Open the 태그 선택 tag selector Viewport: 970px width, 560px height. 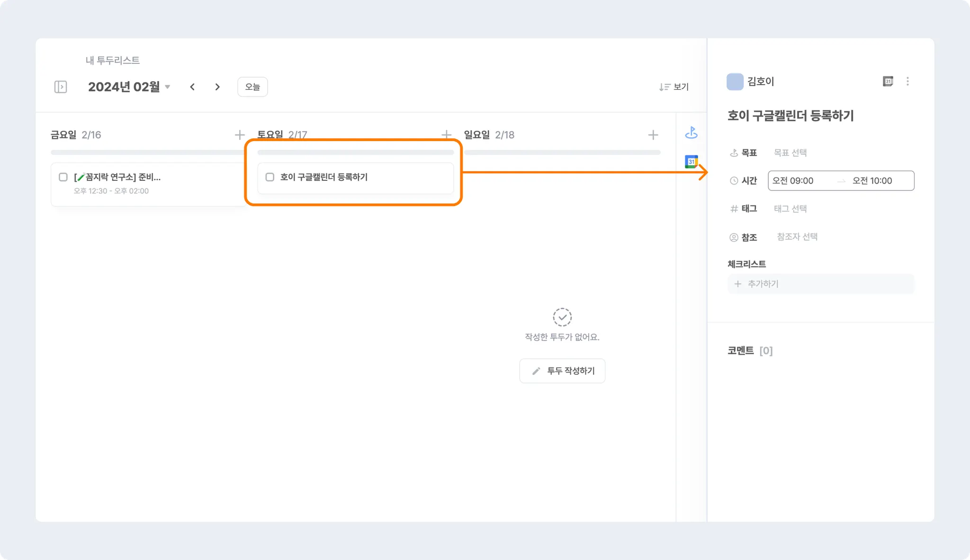(x=790, y=209)
